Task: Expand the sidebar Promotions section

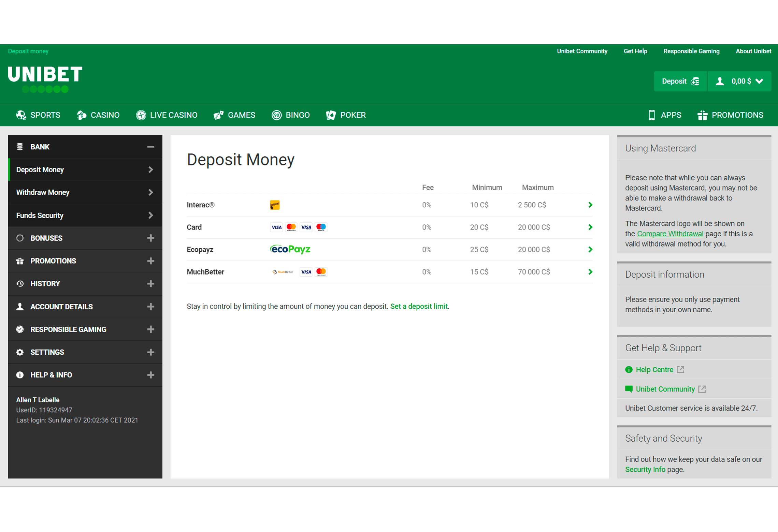Action: [x=151, y=261]
